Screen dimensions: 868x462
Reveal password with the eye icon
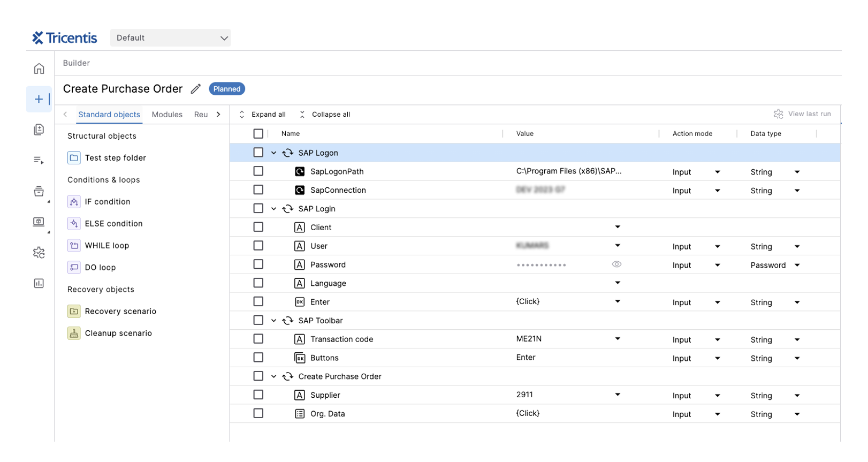(616, 264)
